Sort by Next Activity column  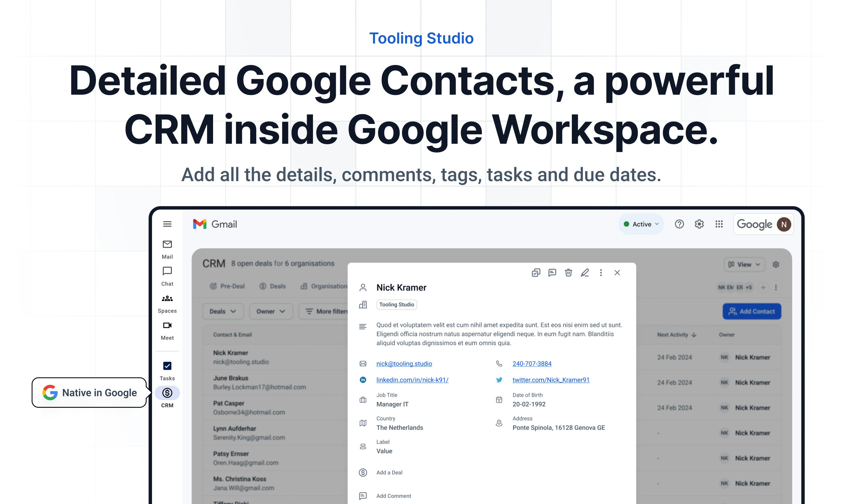(x=676, y=335)
